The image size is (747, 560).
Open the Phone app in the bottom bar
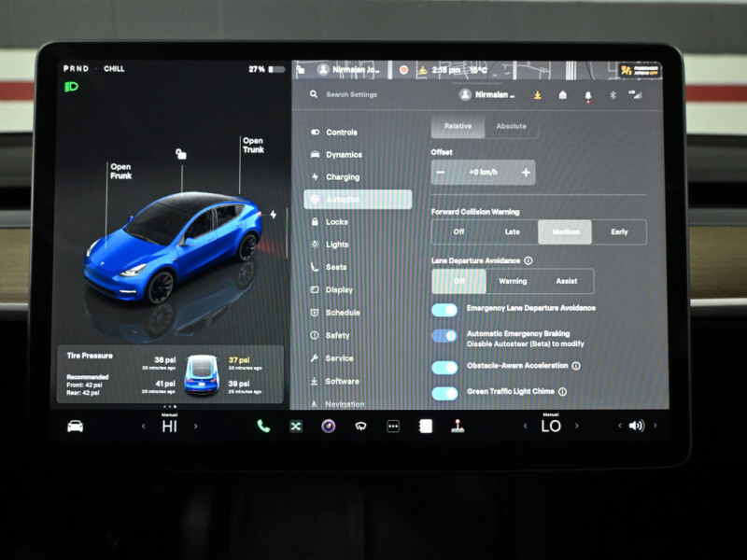[263, 427]
